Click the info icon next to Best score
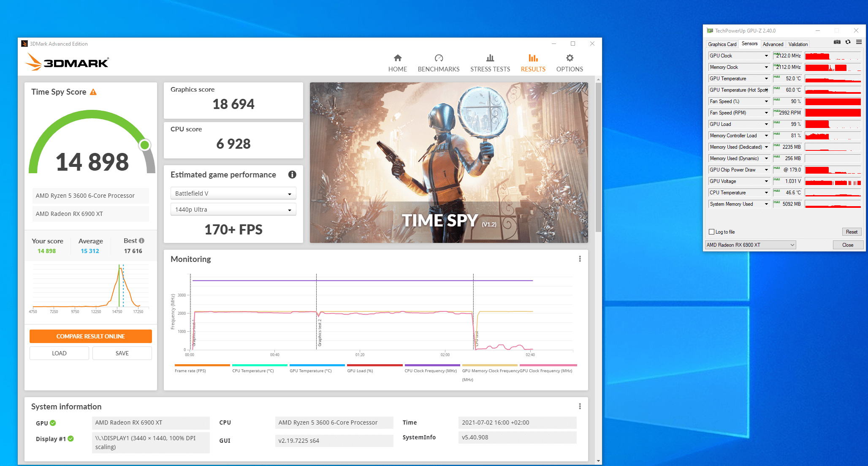Image resolution: width=868 pixels, height=466 pixels. coord(141,240)
